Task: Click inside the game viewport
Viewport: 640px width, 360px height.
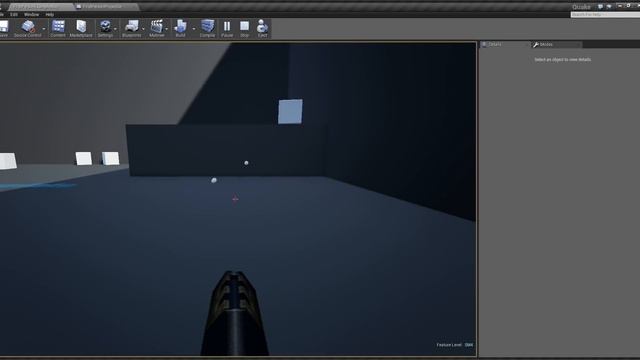Action: point(238,199)
